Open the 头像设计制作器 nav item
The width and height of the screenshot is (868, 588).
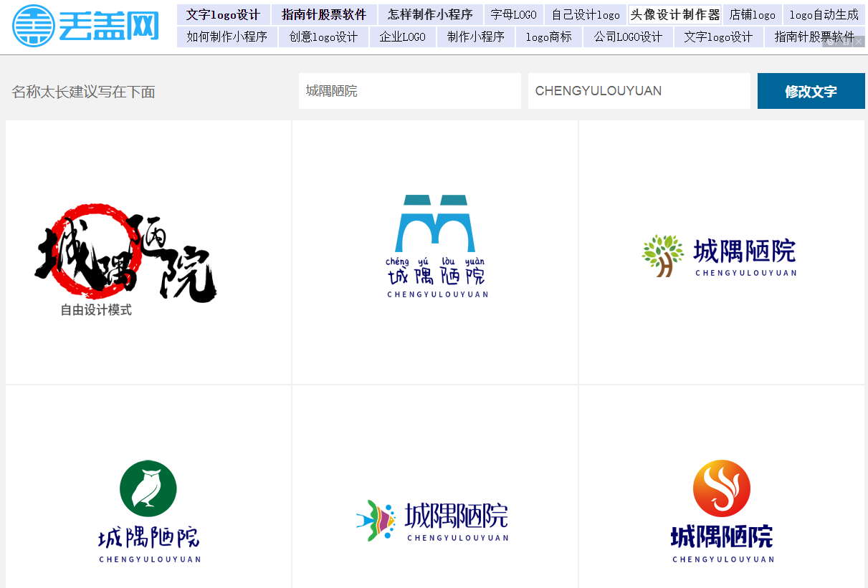[674, 14]
